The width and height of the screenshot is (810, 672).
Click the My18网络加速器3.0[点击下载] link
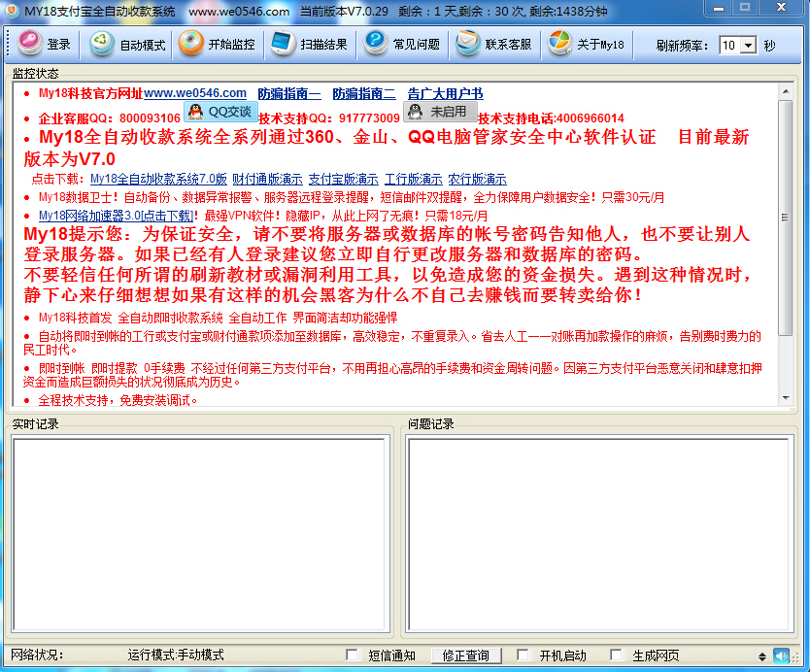[117, 216]
